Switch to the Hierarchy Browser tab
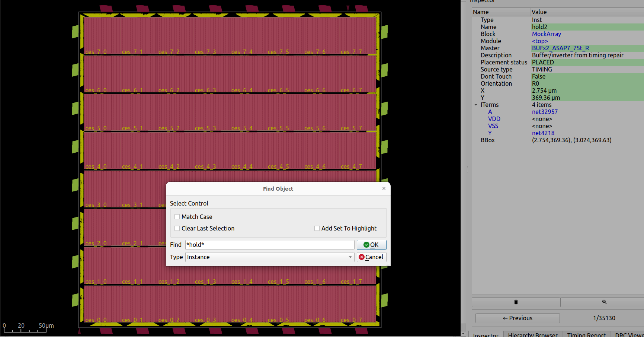The image size is (644, 337). 533,334
